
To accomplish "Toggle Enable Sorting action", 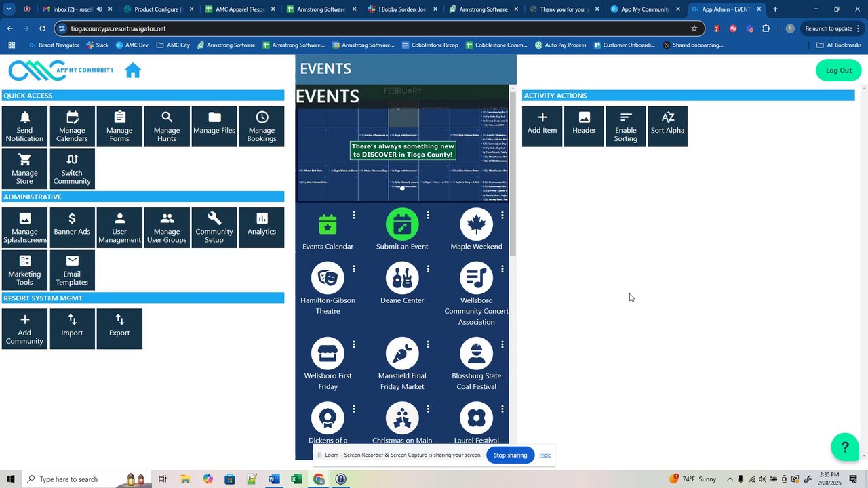I will tap(626, 126).
